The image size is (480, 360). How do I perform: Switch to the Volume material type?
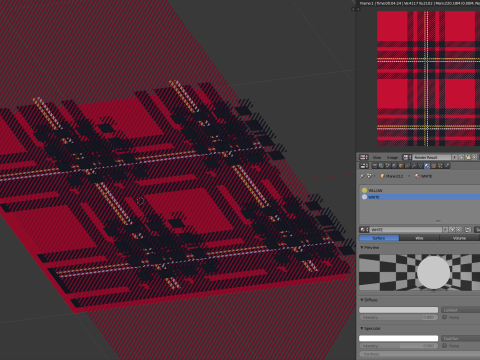coord(459,238)
